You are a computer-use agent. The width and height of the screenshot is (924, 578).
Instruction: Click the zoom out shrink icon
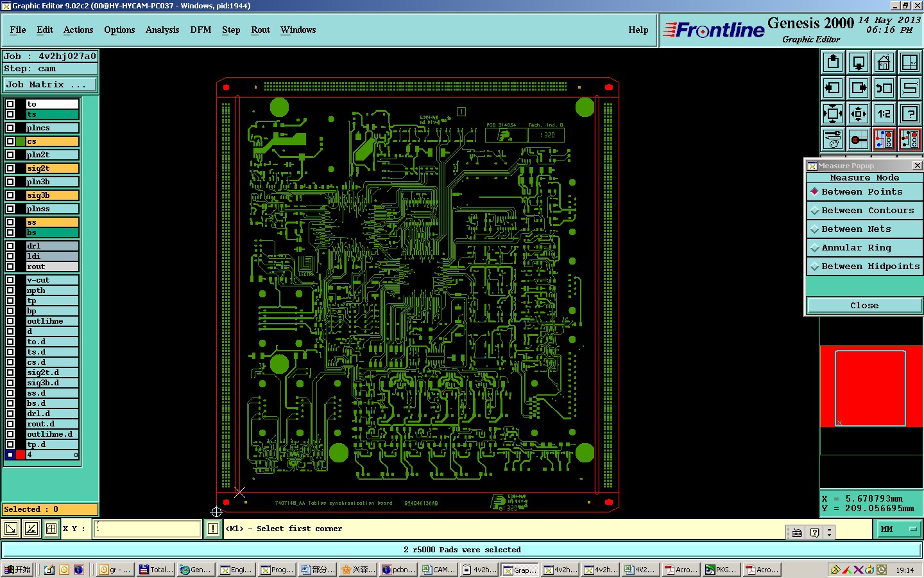(859, 114)
